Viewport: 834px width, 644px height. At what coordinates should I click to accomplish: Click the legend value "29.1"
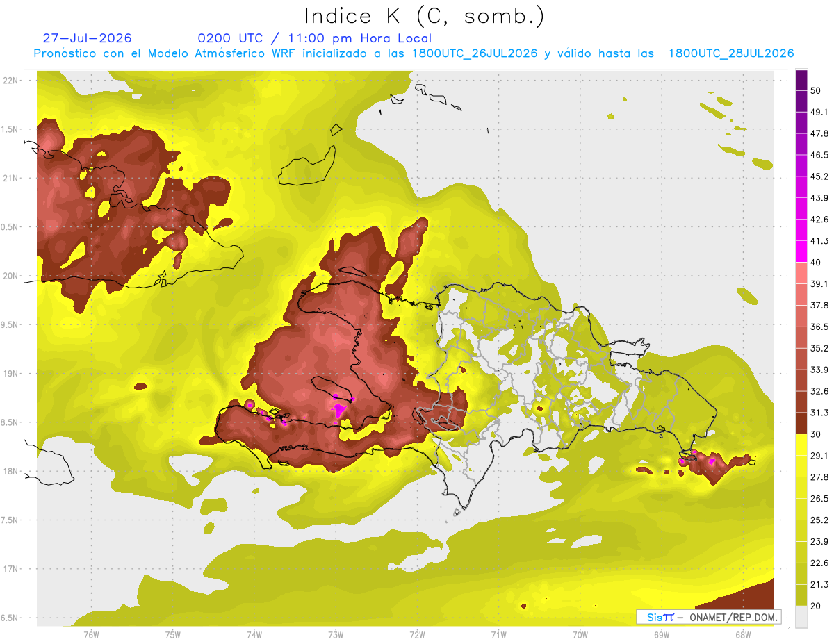click(819, 455)
